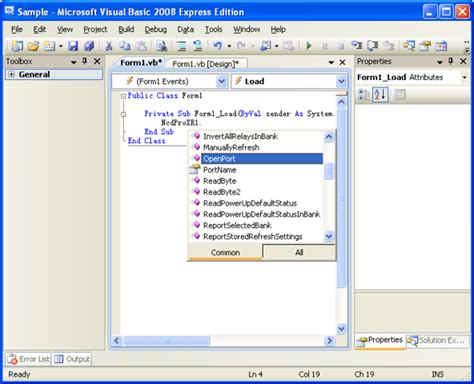This screenshot has height=384, width=474.
Task: Toggle auto-hide pin on Properties panel
Action: [x=451, y=61]
